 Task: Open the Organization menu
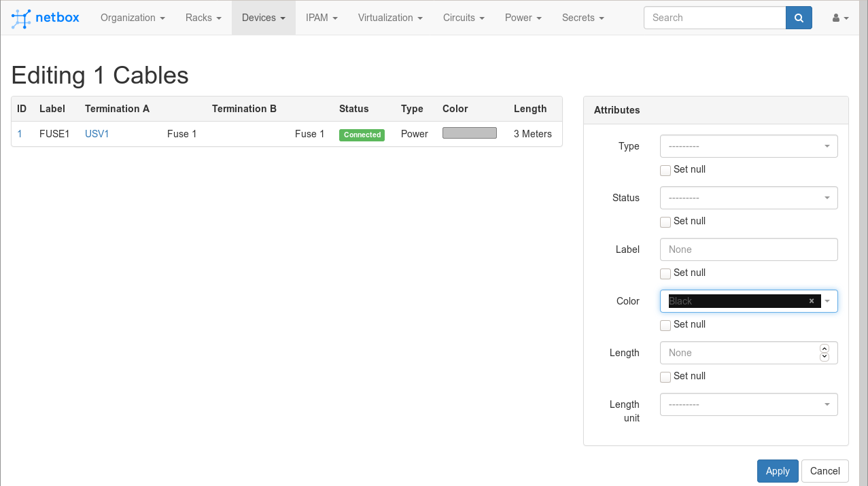(133, 18)
